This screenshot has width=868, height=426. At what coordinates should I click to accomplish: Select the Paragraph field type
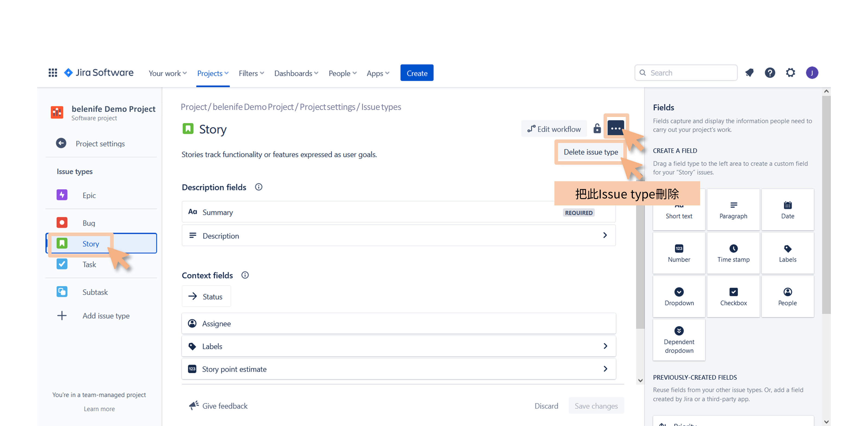point(733,210)
